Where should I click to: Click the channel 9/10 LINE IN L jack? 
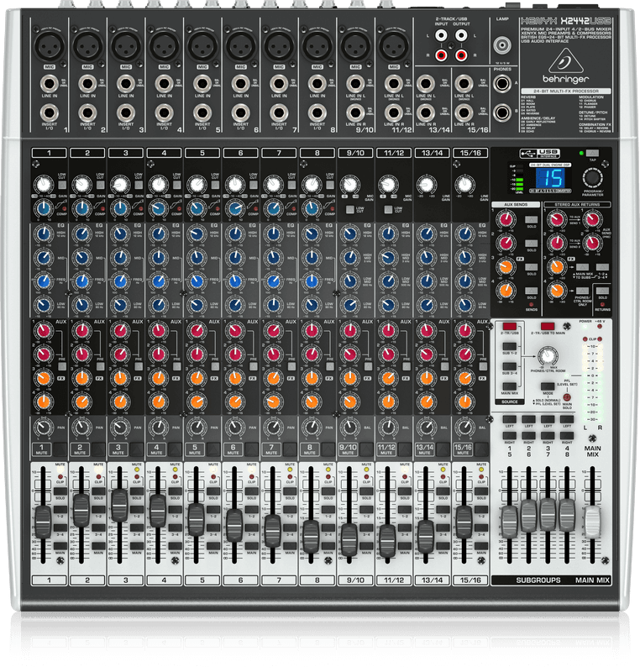(x=355, y=84)
